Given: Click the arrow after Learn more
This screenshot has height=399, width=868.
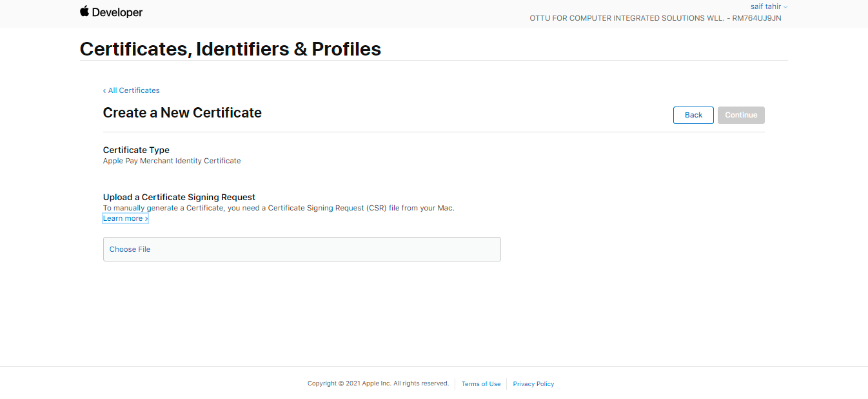Looking at the screenshot, I should click(x=145, y=218).
